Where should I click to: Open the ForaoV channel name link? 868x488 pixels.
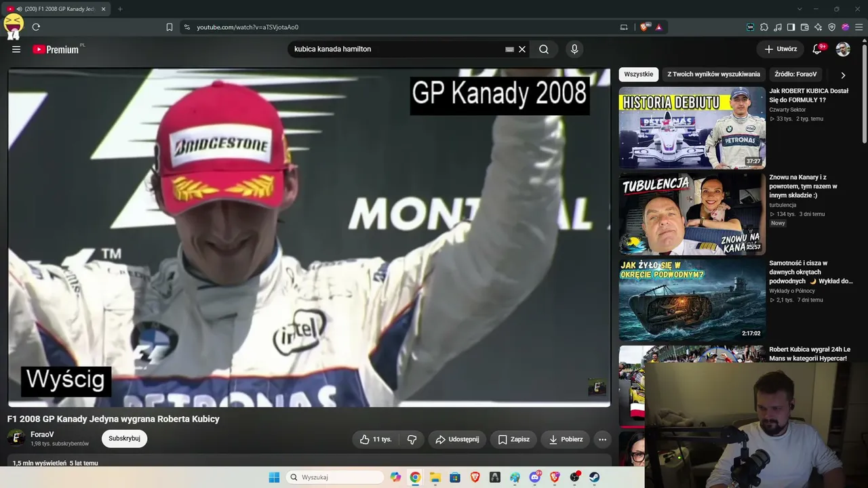pyautogui.click(x=42, y=434)
